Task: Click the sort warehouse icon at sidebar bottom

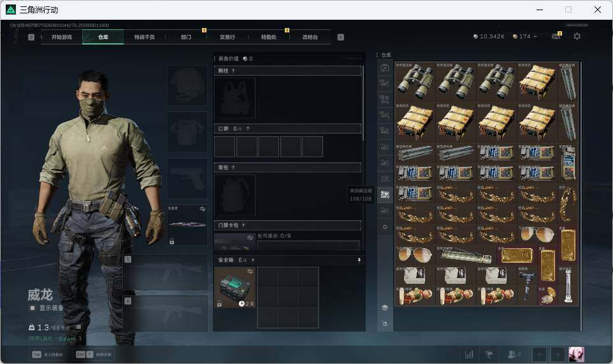Action: pyautogui.click(x=385, y=323)
